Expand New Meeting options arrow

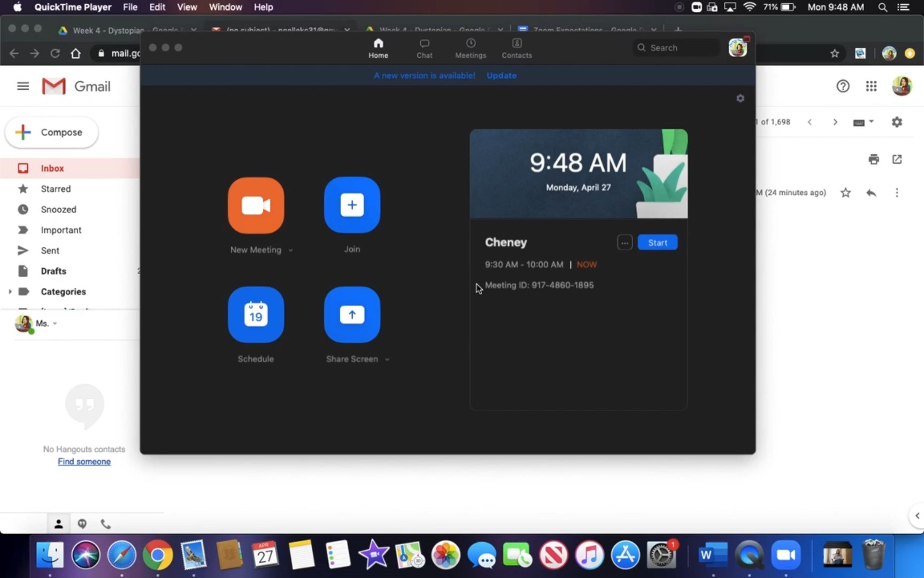click(290, 250)
